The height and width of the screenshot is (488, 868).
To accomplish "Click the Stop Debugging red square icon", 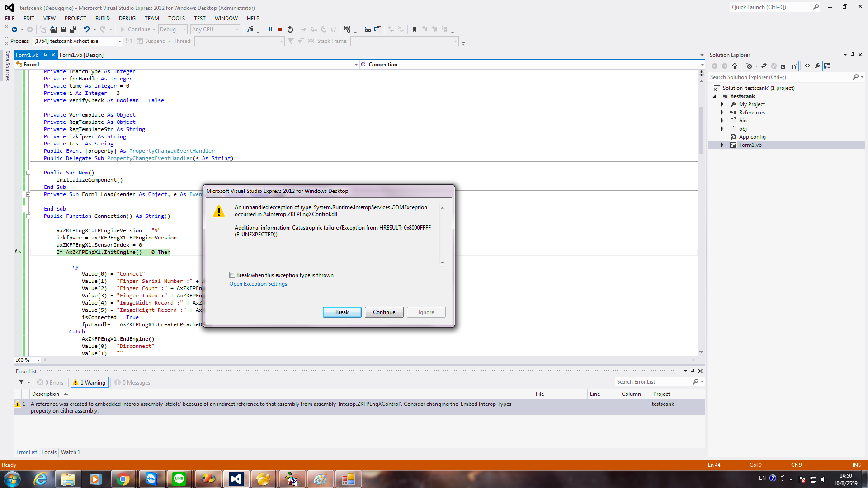I will coord(280,29).
